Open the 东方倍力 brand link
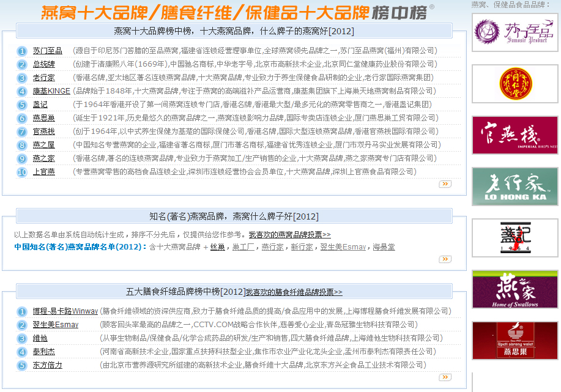Screen dimensions: 561x392 (x=47, y=365)
